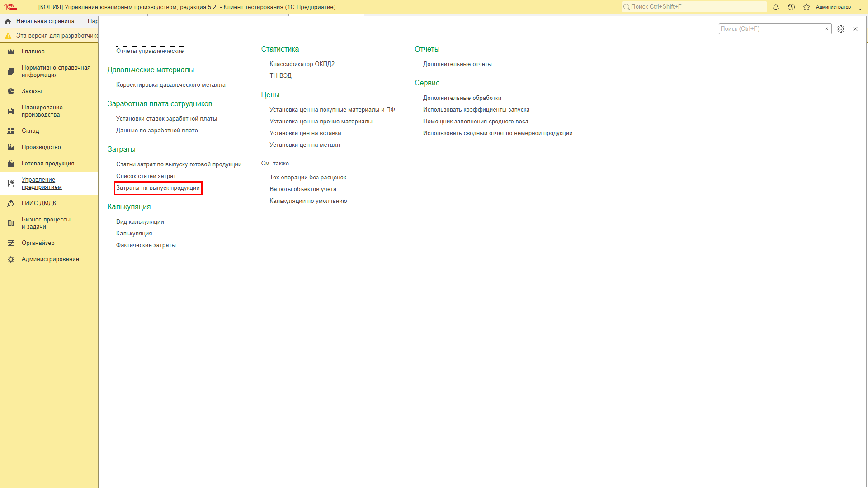Screen dimensions: 868x488
Task: Open Установки цен на вставки
Action: click(306, 133)
